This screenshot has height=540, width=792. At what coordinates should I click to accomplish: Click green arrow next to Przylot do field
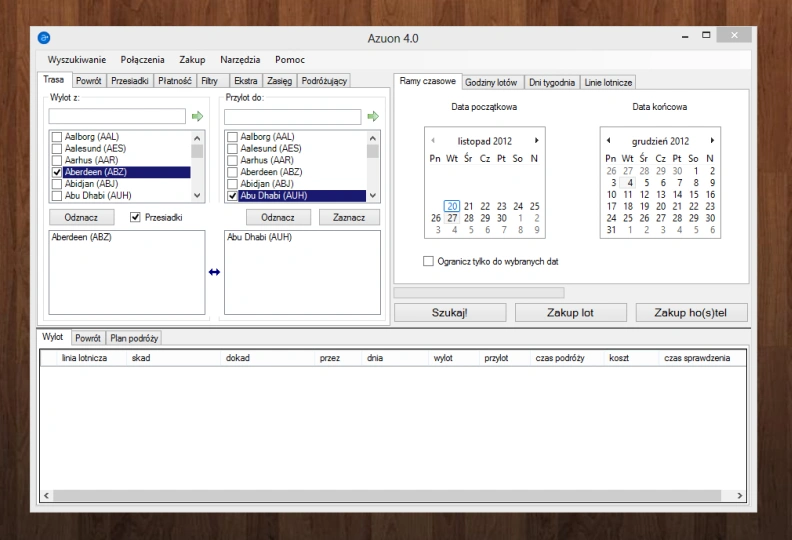coord(373,117)
